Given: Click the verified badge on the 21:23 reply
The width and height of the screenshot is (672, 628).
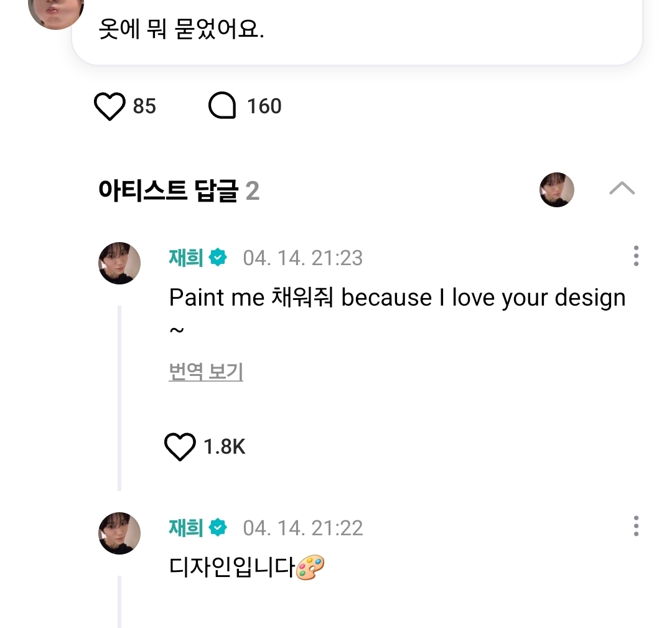Looking at the screenshot, I should [x=218, y=257].
